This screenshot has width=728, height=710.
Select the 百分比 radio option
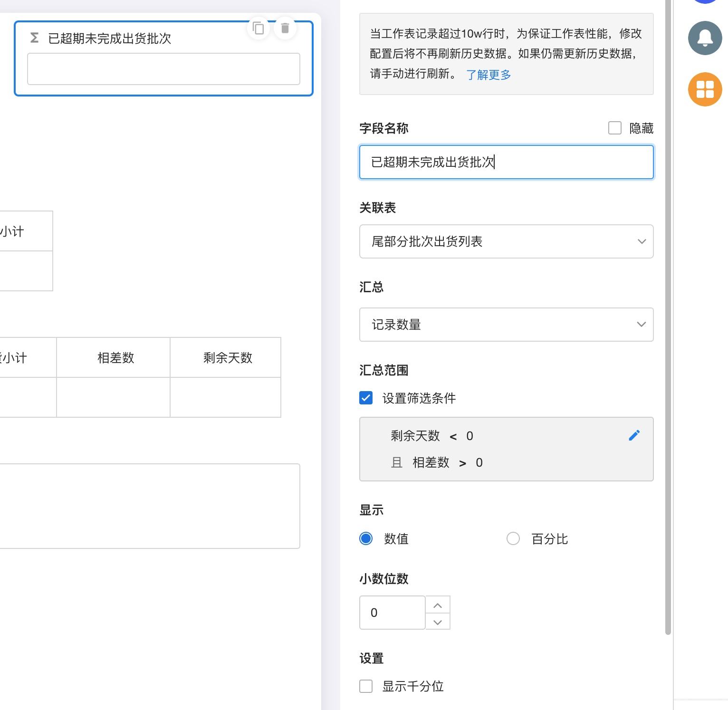pyautogui.click(x=513, y=538)
